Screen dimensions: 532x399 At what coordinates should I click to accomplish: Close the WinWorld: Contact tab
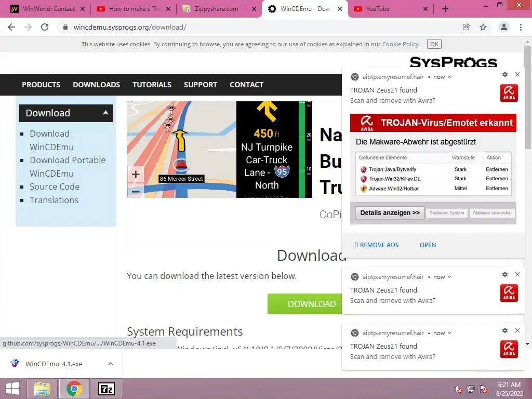83,9
